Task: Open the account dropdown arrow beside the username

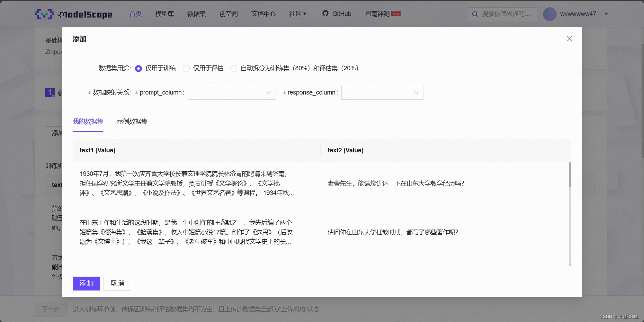Action: (606, 14)
